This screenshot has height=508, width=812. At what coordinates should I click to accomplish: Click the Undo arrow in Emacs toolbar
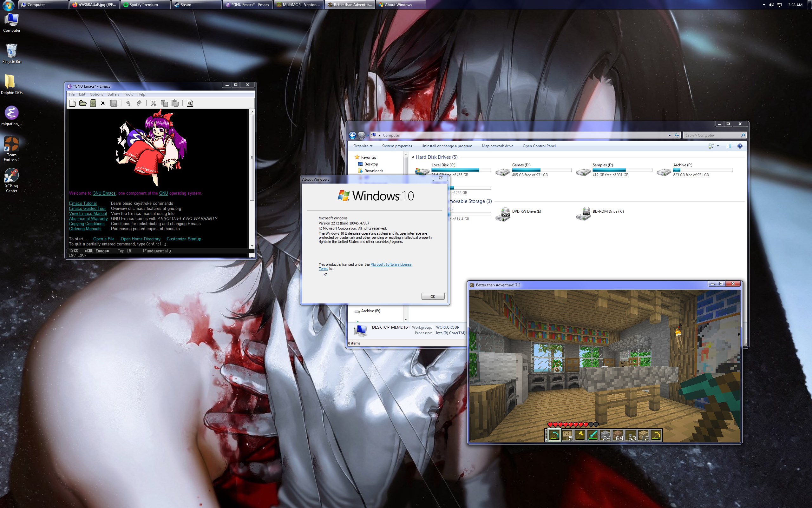128,103
